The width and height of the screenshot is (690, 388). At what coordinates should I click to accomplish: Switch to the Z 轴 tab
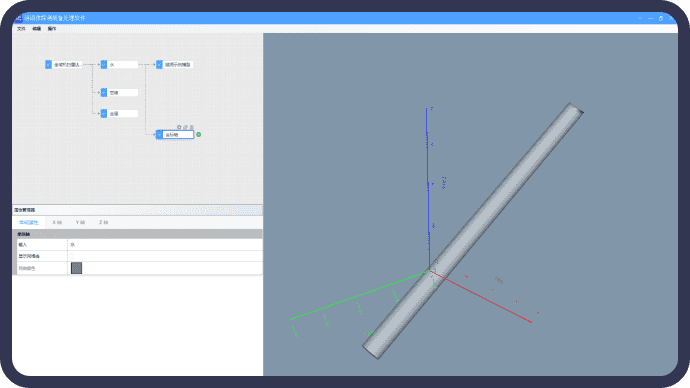tap(103, 223)
